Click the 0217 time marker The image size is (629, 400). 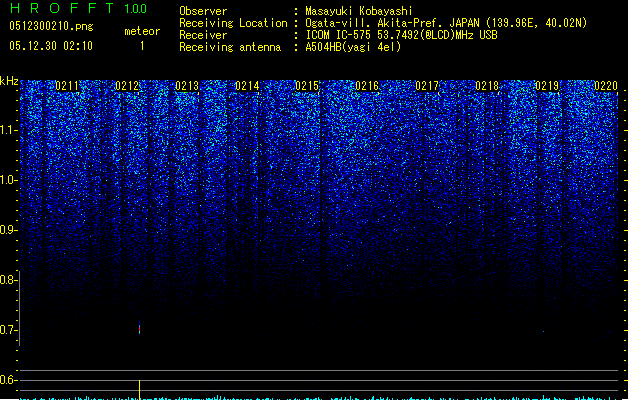point(427,86)
